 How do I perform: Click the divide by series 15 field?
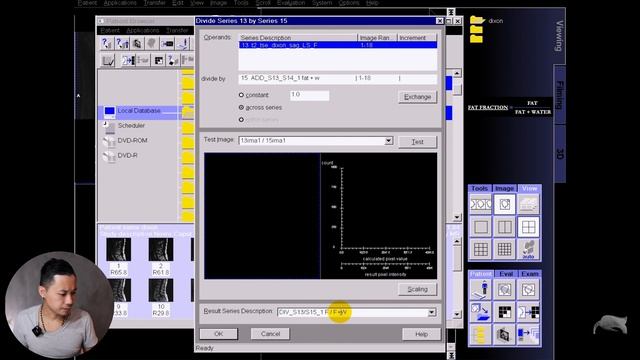tap(338, 78)
